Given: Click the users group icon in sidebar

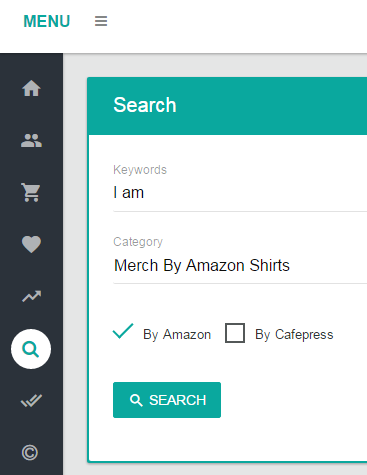Looking at the screenshot, I should click(31, 140).
